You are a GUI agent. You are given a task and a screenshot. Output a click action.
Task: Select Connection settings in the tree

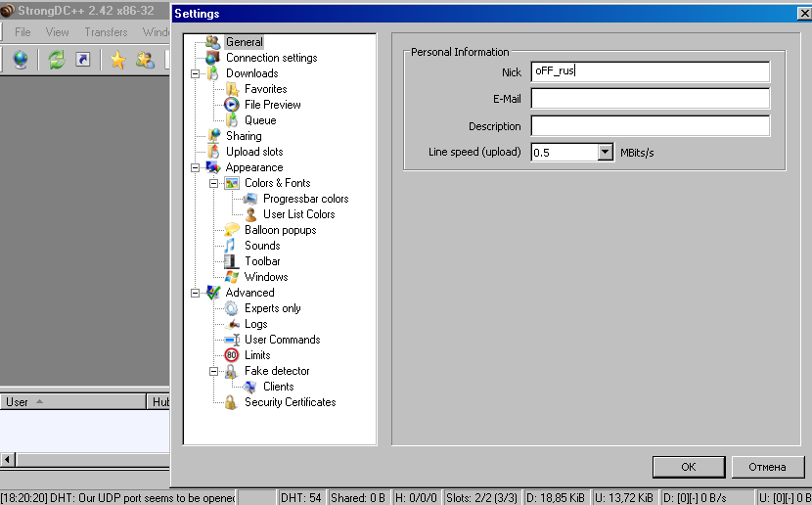coord(271,58)
